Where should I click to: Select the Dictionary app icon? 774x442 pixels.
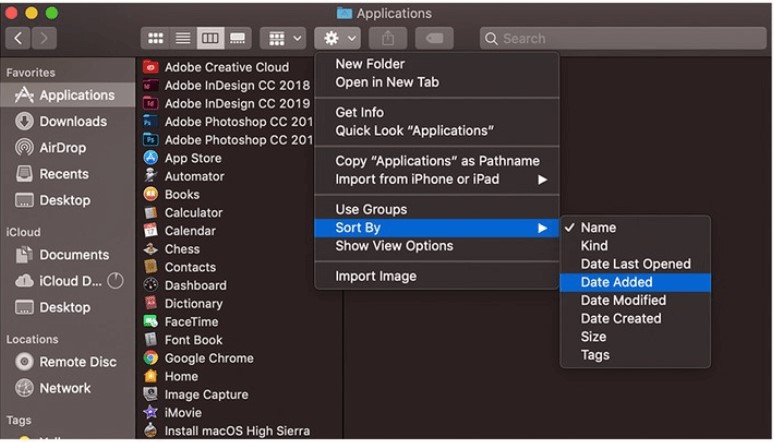pyautogui.click(x=151, y=304)
